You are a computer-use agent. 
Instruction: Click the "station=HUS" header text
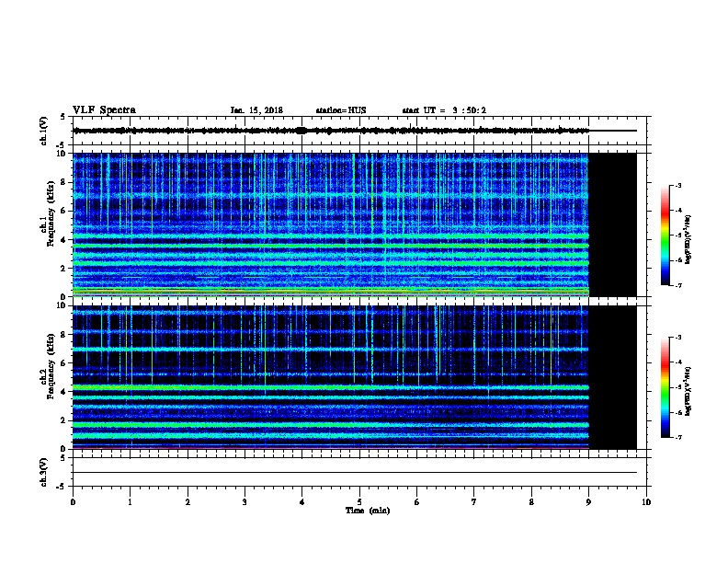(341, 110)
